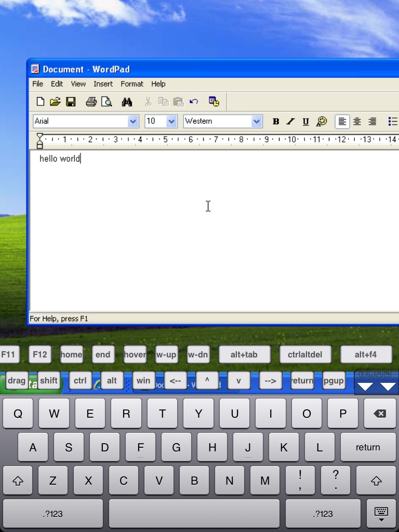Toggle Underline formatting
Screen dimensions: 399x532
tap(305, 122)
